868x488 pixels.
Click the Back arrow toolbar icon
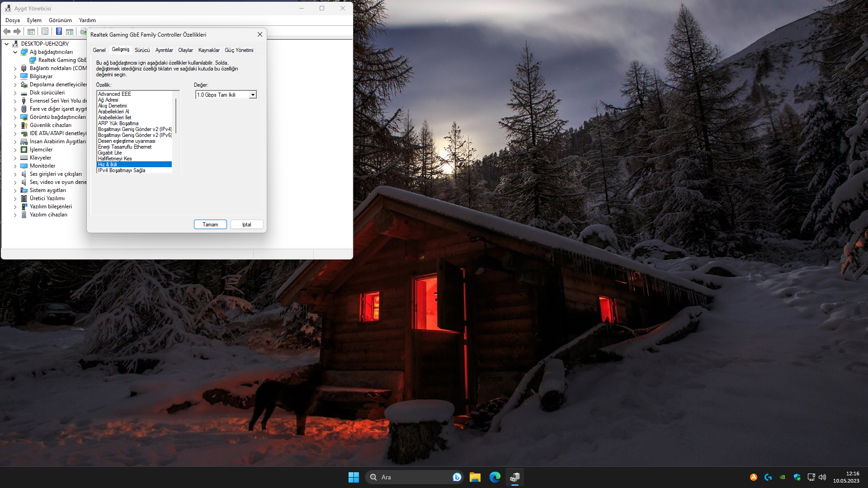click(7, 32)
